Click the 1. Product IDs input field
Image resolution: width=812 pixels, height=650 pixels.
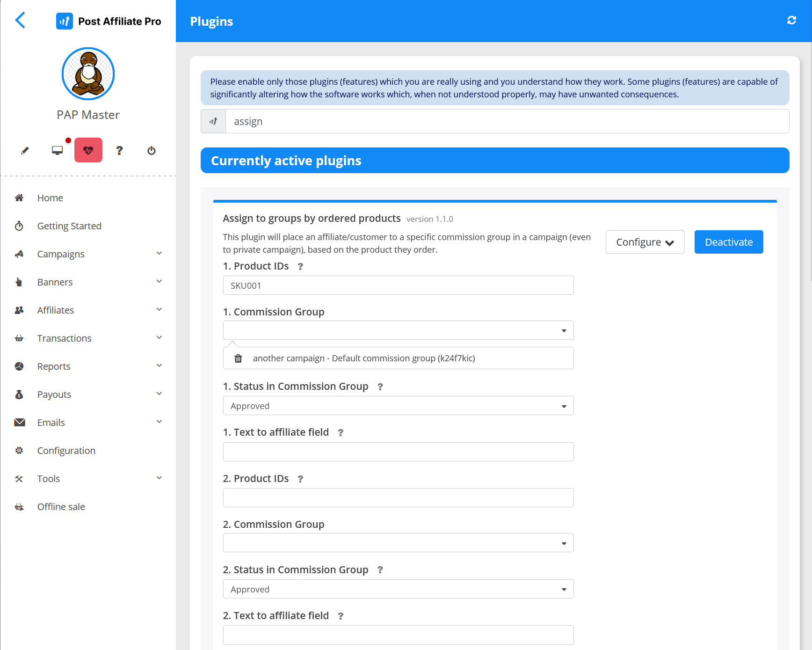pos(398,285)
